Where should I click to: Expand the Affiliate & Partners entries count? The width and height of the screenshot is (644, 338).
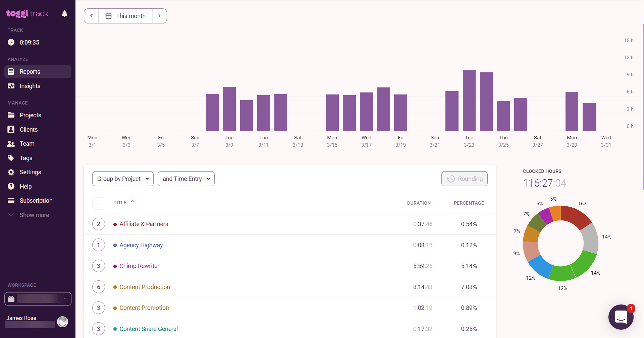(98, 224)
